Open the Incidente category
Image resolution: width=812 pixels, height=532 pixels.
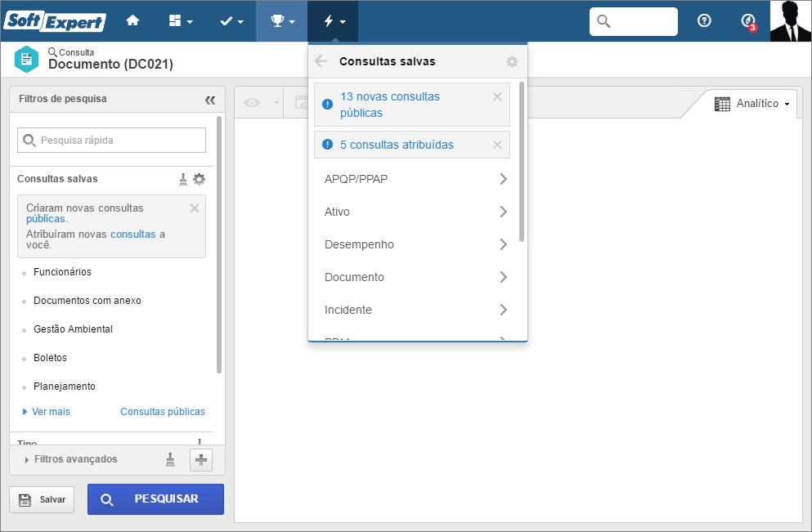(415, 310)
